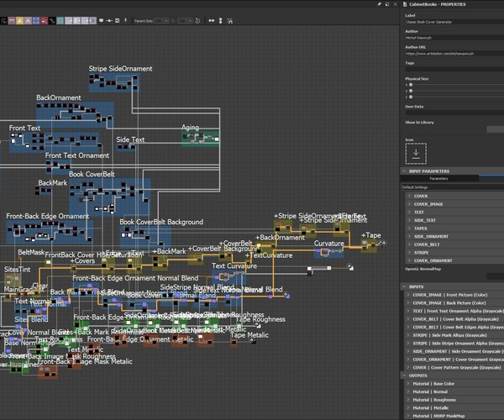The image size is (504, 420).
Task: Click the graph icon download placeholder box
Action: coord(416,154)
